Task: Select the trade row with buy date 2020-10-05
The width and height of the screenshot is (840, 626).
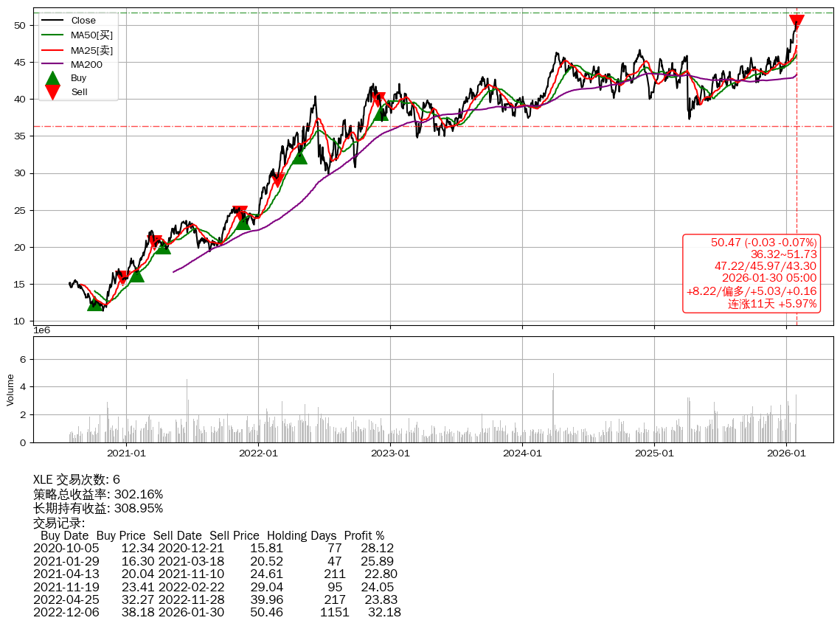Action: (x=213, y=549)
